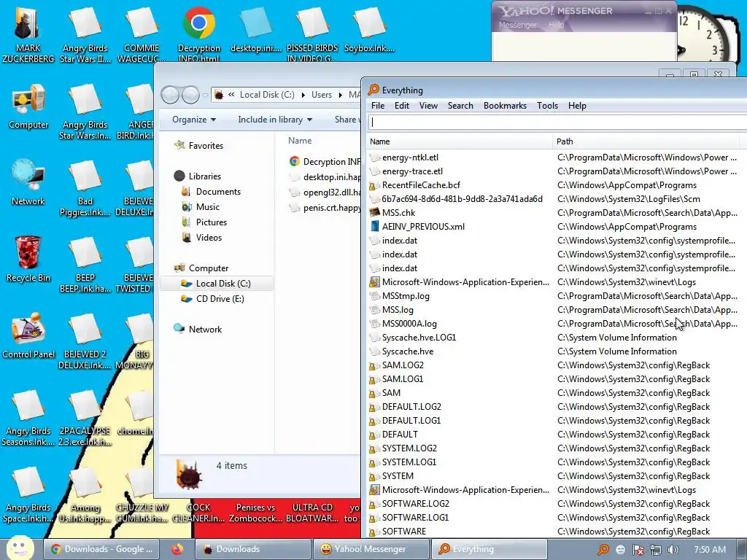Viewport: 747px width, 560px height.
Task: Open Tools menu in Everything
Action: (x=547, y=106)
